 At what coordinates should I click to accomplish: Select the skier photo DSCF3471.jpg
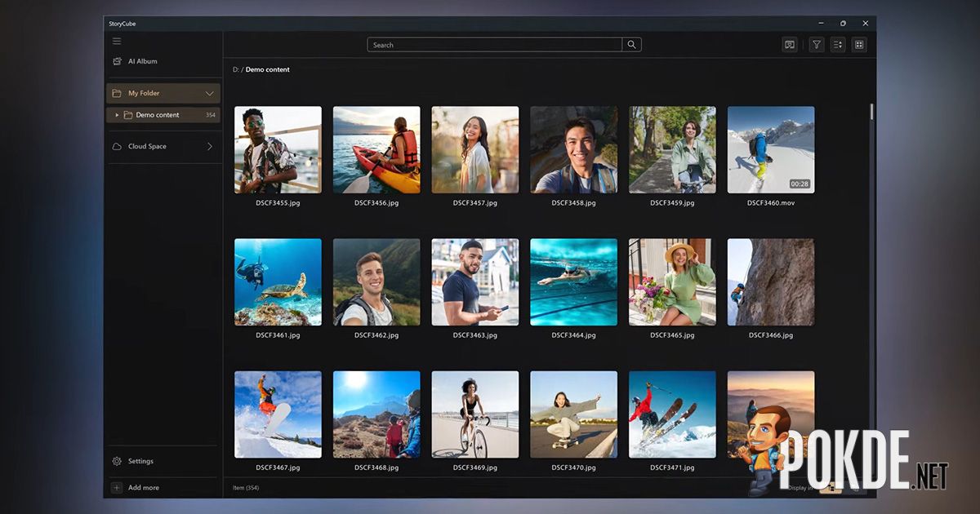pos(672,414)
